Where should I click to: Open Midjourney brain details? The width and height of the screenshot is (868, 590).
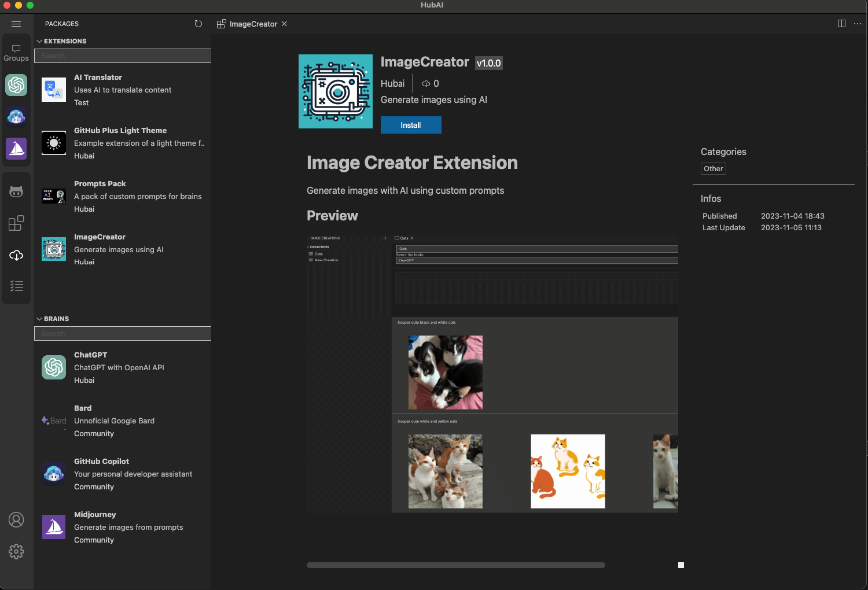tap(123, 527)
